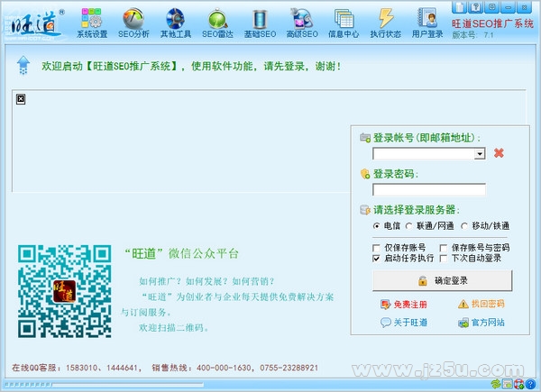This screenshot has height=392, width=541.
Task: Click the WeChat QR code image
Action: pyautogui.click(x=65, y=291)
